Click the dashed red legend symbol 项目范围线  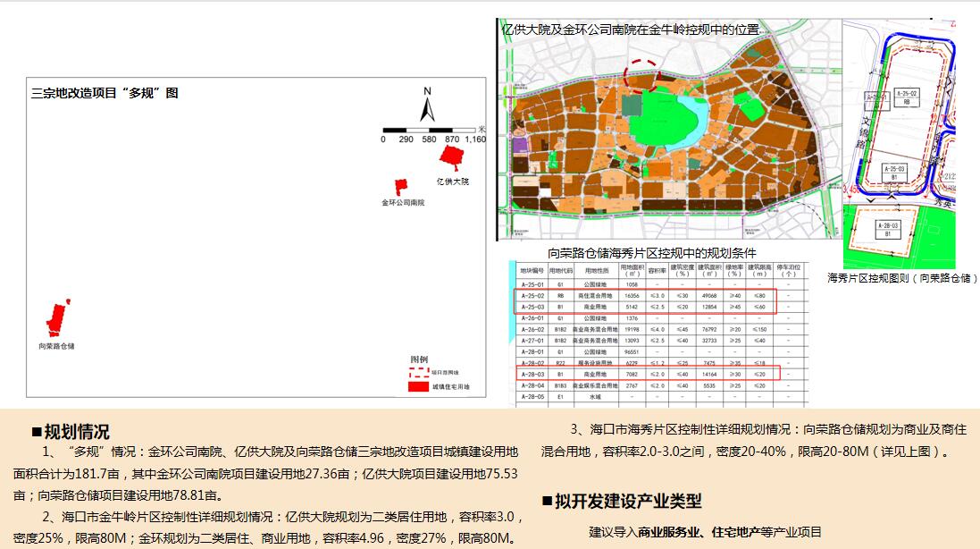418,373
